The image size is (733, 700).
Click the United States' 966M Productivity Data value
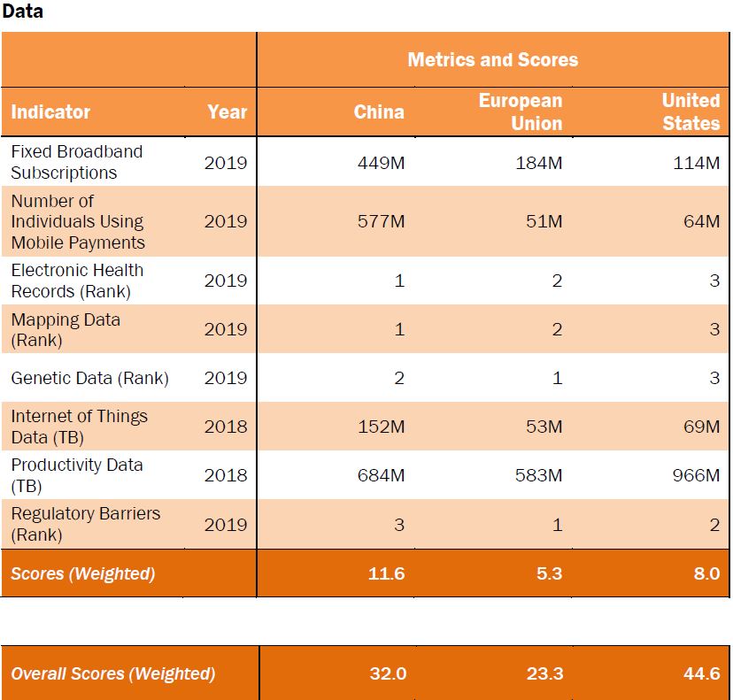pos(697,475)
